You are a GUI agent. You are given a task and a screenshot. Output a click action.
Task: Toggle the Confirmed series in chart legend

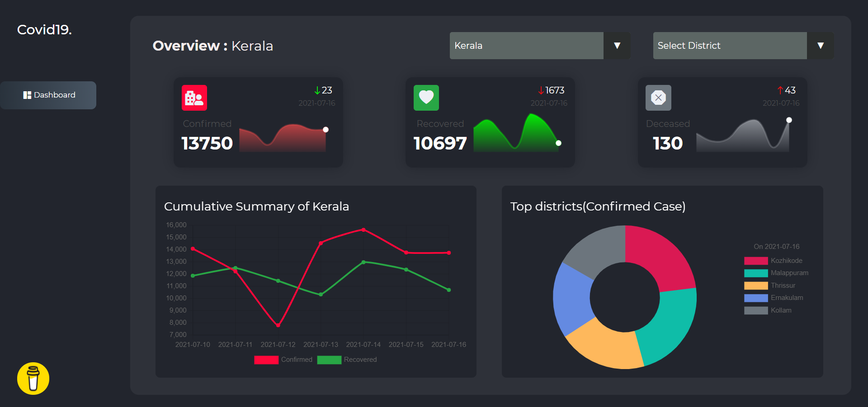click(266, 360)
